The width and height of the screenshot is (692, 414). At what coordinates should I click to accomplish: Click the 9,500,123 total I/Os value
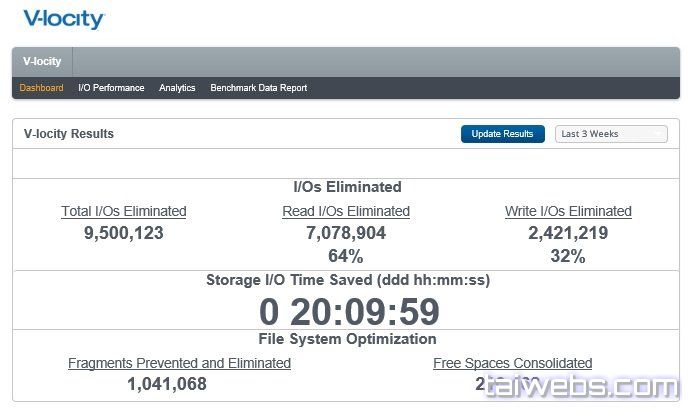coord(124,233)
